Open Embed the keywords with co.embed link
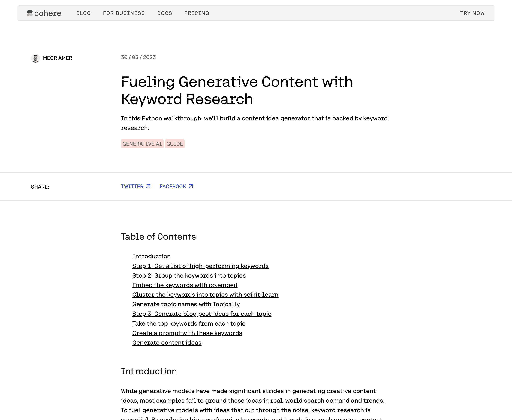 tap(185, 285)
